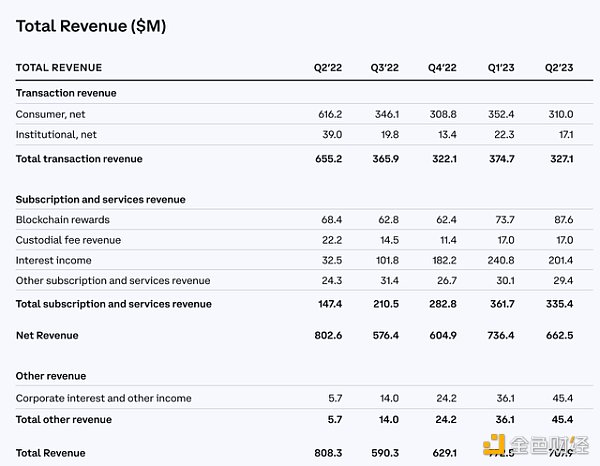Select the Q1'23 column header
The width and height of the screenshot is (600, 466).
[499, 68]
